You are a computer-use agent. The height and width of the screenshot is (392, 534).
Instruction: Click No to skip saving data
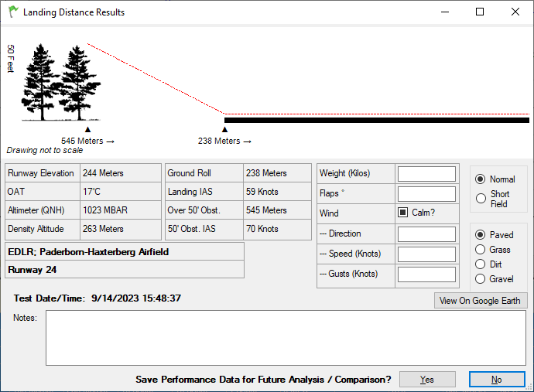(x=497, y=380)
